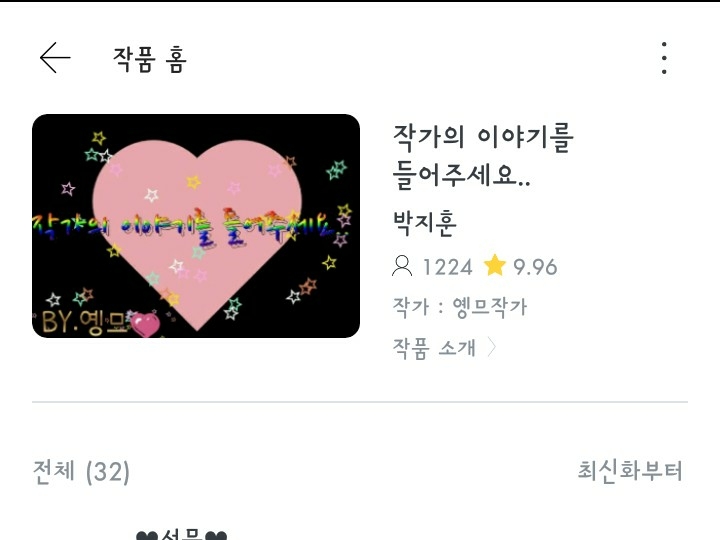
Task: Tap the subscriber count person icon
Action: pos(402,266)
